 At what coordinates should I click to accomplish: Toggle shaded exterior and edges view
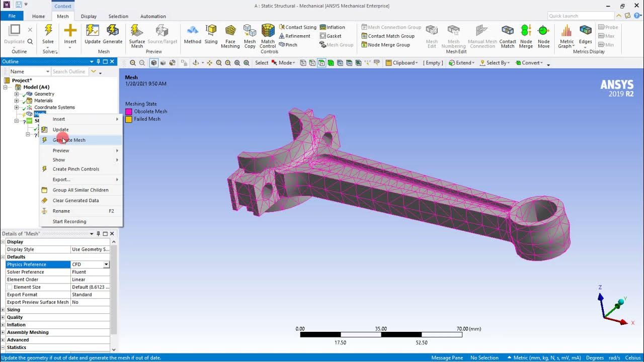point(154,63)
